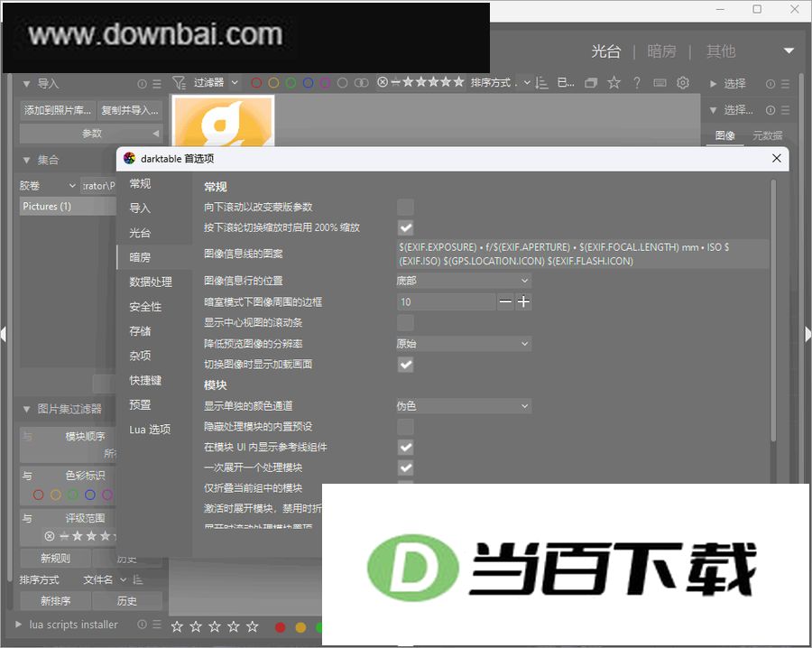Toggle the color label AND/OR overlap icon
The height and width of the screenshot is (648, 812).
point(361,83)
